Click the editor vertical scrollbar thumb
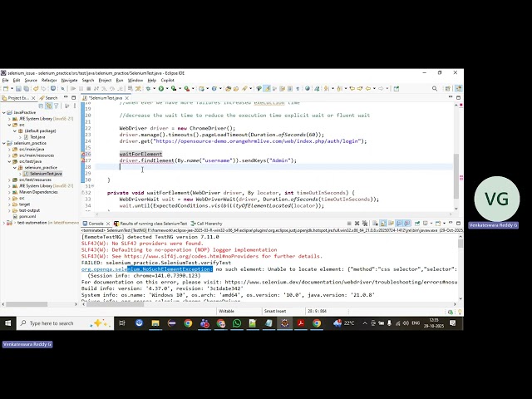532x399 pixels. [456, 175]
